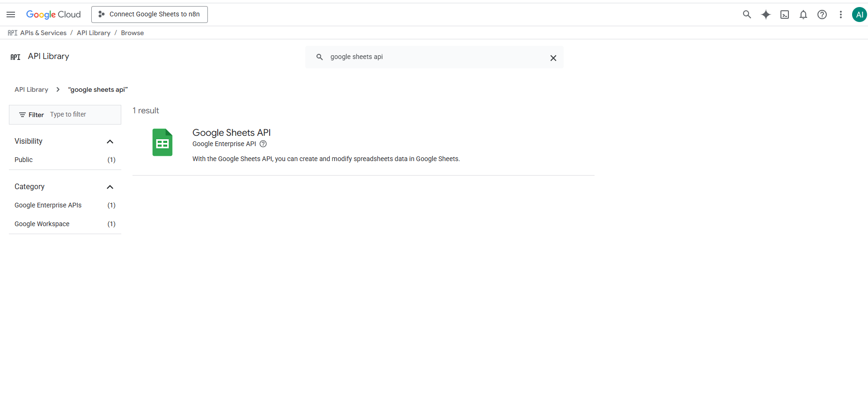Open the three-dot settings and utilities menu
The height and width of the screenshot is (398, 868).
841,15
